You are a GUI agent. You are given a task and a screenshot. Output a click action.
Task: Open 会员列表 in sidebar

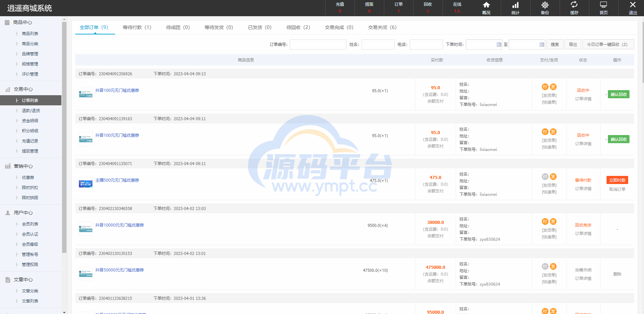[x=30, y=224]
